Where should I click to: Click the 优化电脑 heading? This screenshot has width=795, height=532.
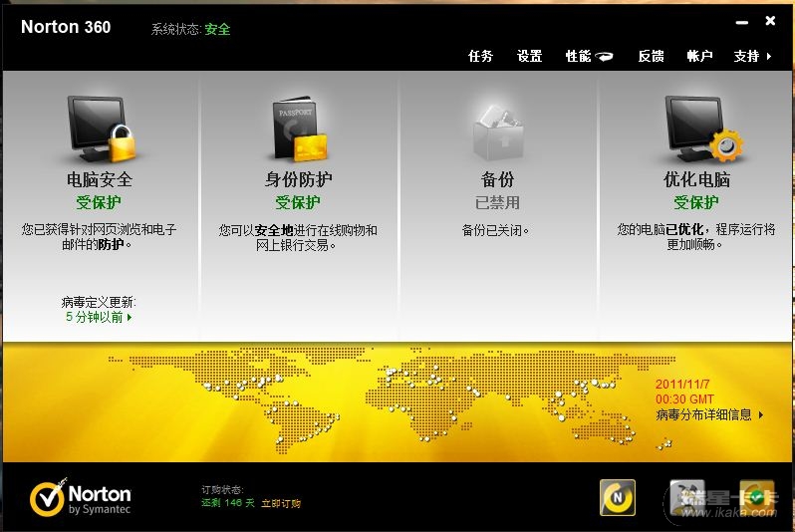click(x=696, y=179)
